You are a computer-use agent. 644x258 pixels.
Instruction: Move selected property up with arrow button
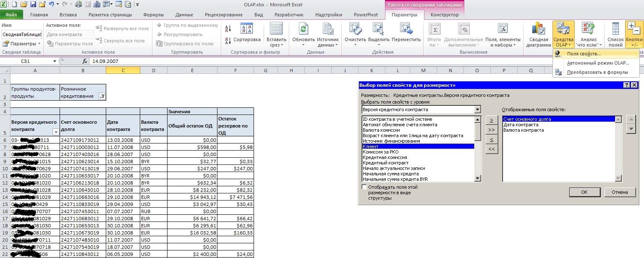(x=631, y=120)
